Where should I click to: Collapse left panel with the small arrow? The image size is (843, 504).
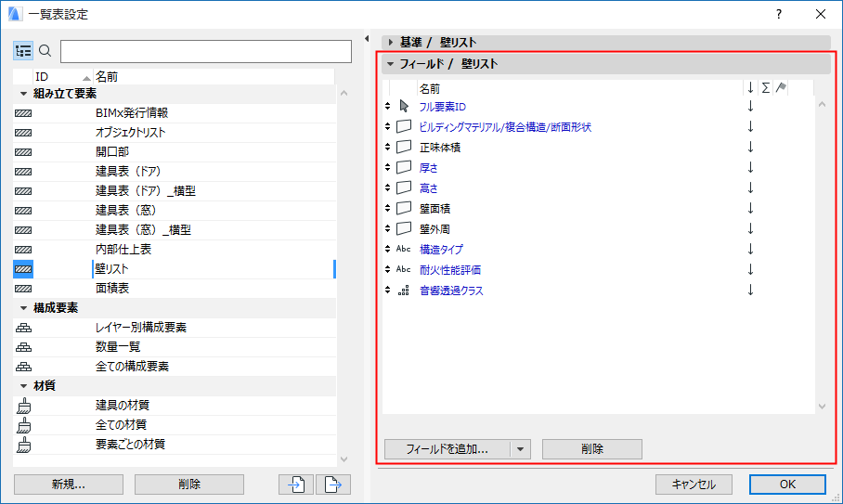pos(367,38)
